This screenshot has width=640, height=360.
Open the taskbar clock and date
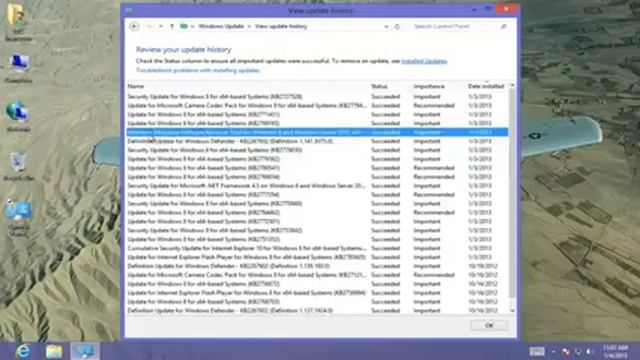616,351
